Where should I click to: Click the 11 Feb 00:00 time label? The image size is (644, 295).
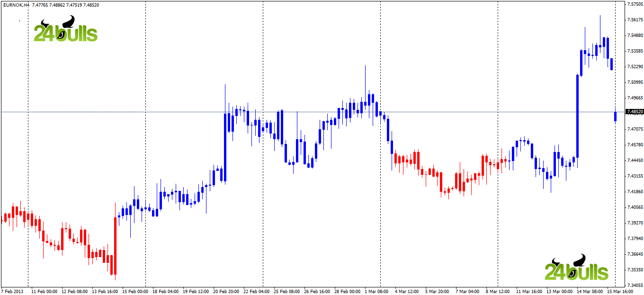[x=44, y=292]
